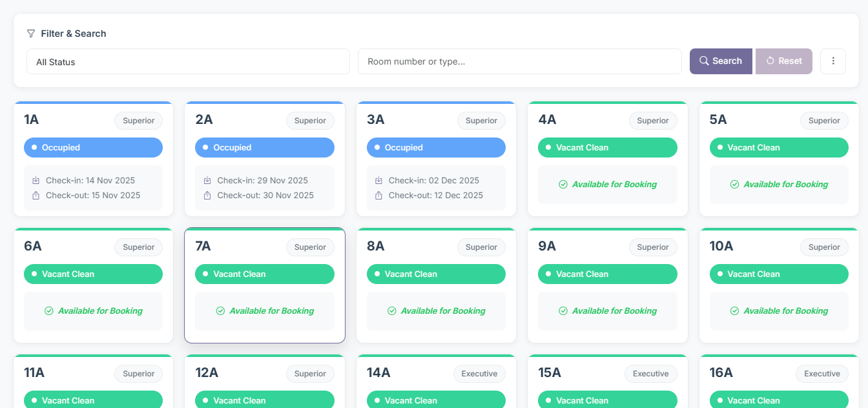Image resolution: width=868 pixels, height=408 pixels.
Task: Click the Executive tag on room 14A
Action: [x=479, y=374]
